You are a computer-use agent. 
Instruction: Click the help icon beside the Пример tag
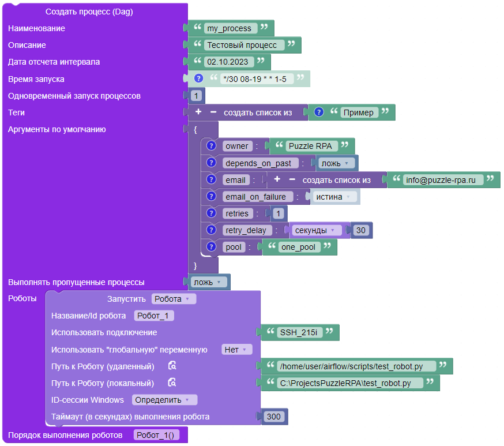[318, 112]
